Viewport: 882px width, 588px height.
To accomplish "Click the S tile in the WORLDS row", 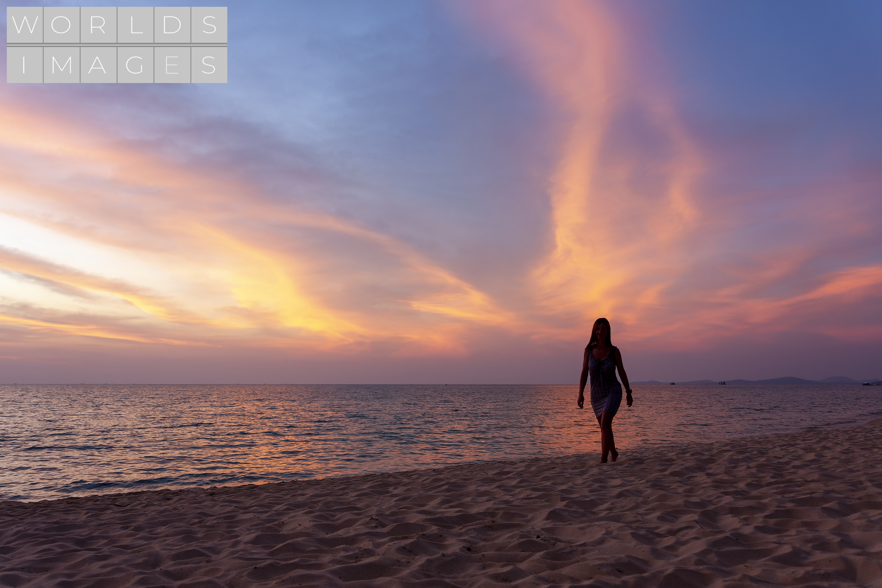I will [x=209, y=25].
